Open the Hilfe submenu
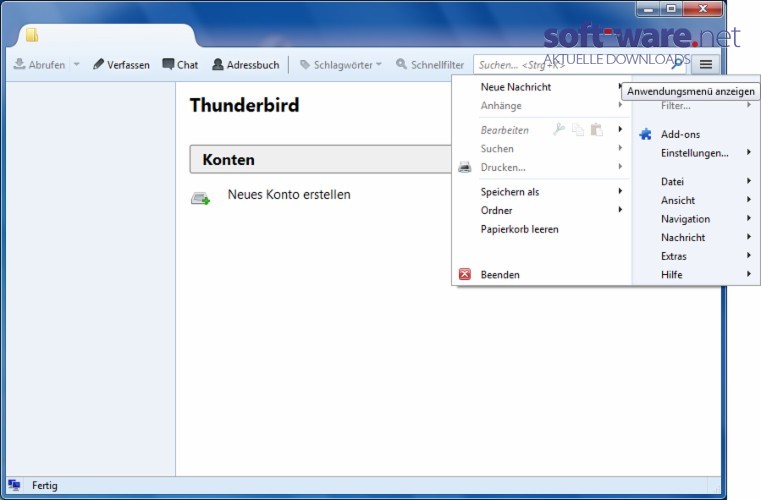Viewport: 761px width, 500px height. pyautogui.click(x=695, y=275)
